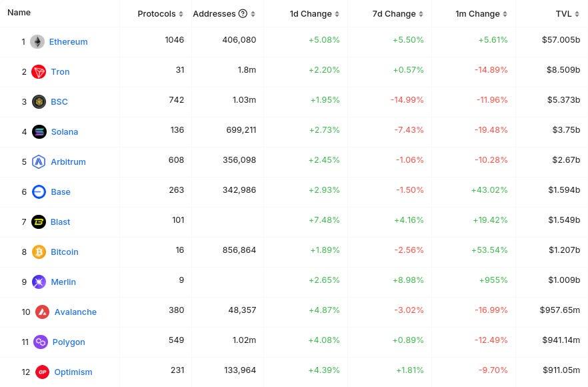
Task: Click the Bitcoin chain logo icon
Action: pyautogui.click(x=39, y=252)
